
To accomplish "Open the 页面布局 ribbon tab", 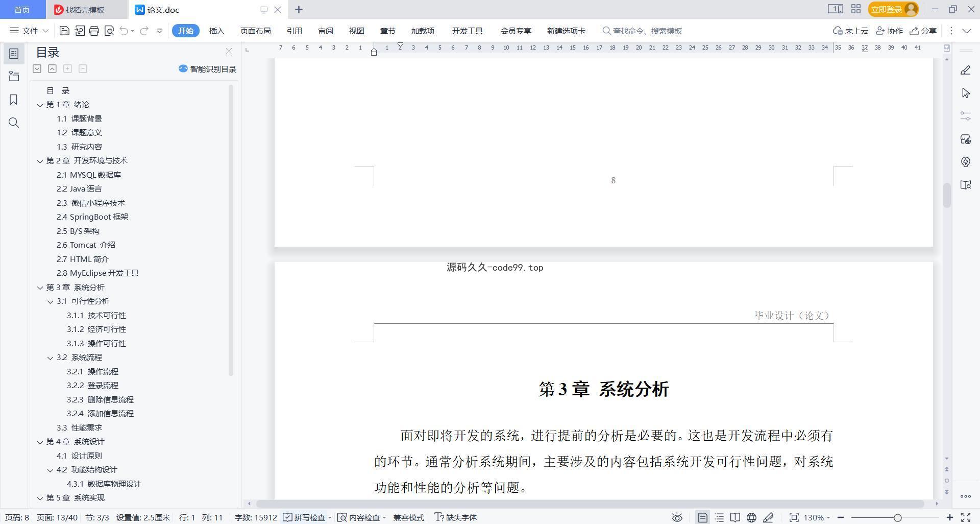I will (x=255, y=31).
